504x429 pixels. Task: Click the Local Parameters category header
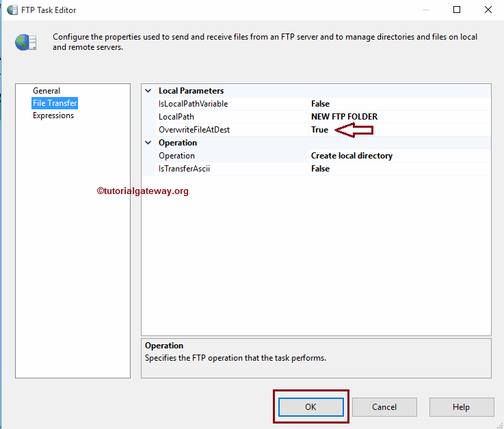191,91
